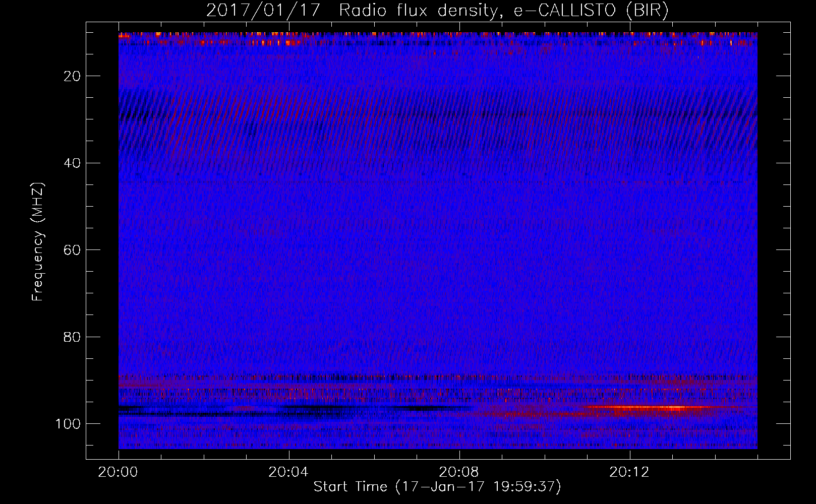Click the '60' frequency tick label

[73, 250]
